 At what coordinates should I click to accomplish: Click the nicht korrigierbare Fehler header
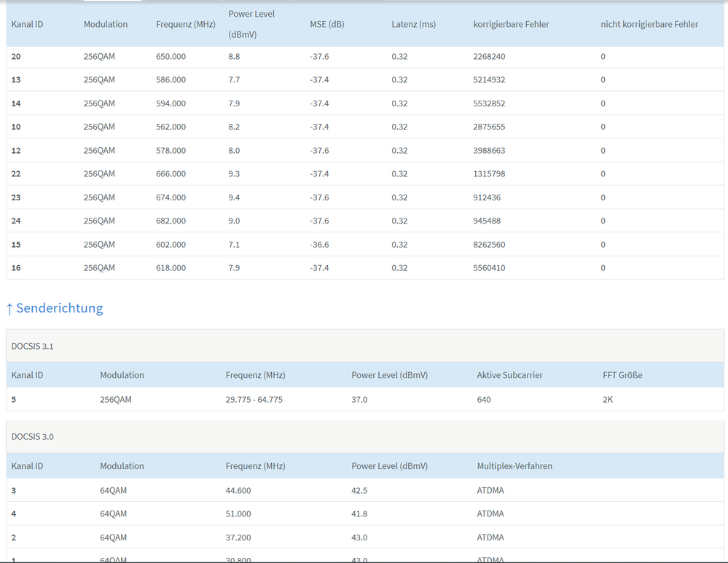tap(649, 24)
